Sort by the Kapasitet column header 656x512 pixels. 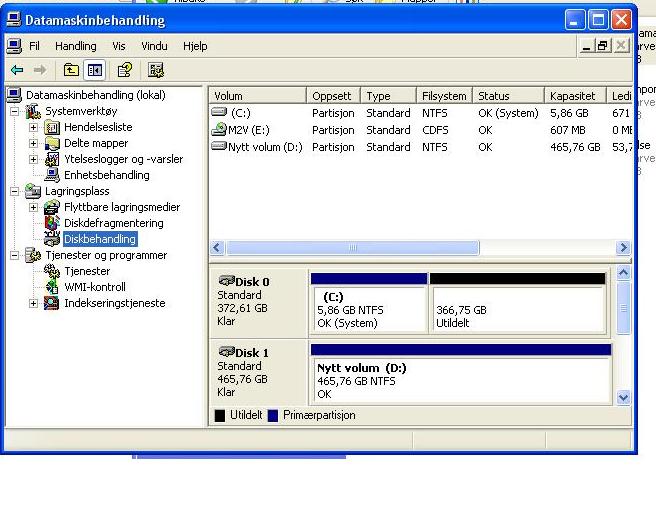click(x=575, y=96)
